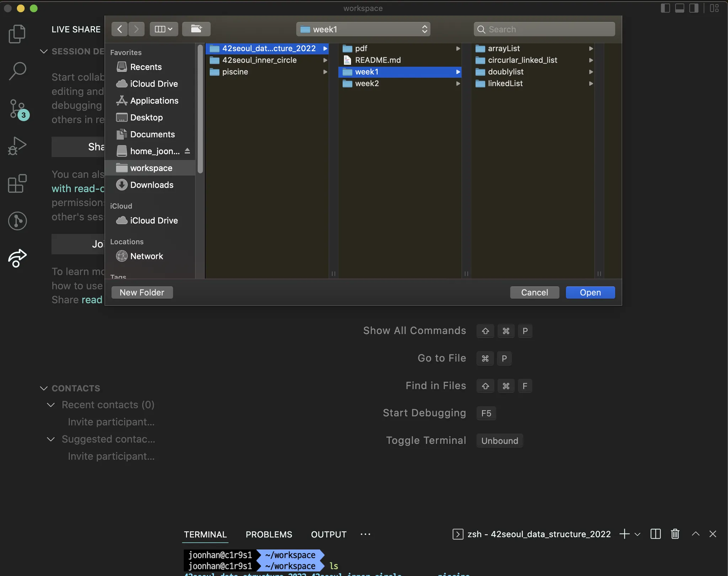Kill terminal with the trash icon
Viewport: 728px width, 576px height.
pos(675,534)
